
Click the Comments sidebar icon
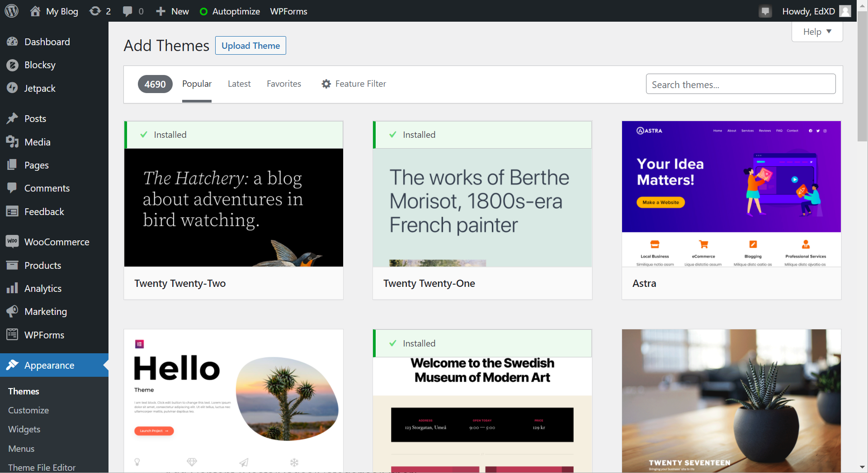[12, 188]
